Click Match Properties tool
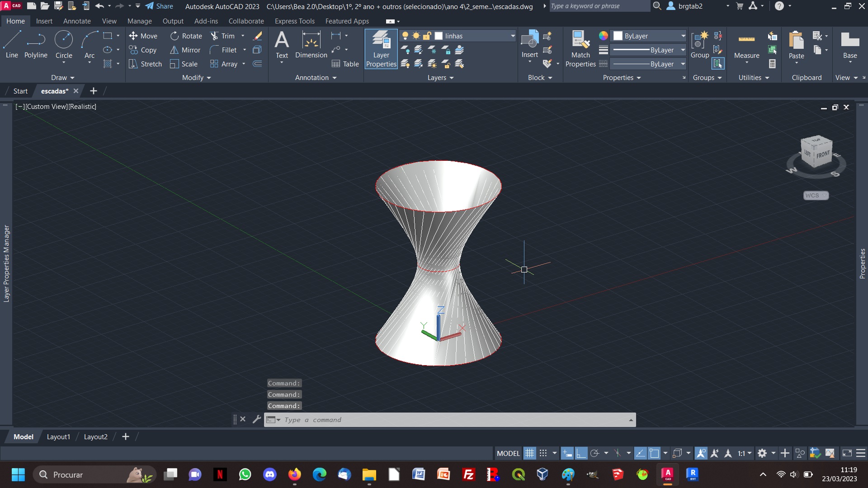 click(580, 49)
